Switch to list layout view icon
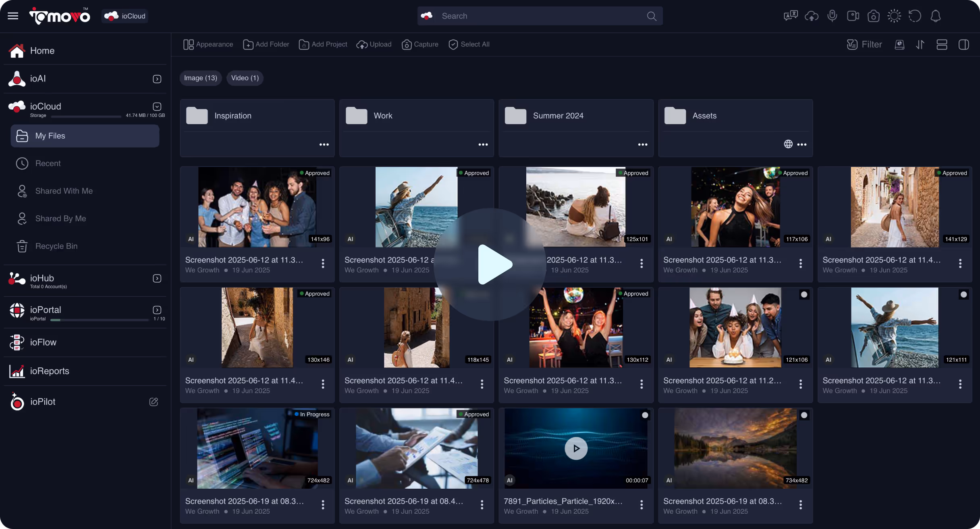Screen dimensions: 980x529 942,44
